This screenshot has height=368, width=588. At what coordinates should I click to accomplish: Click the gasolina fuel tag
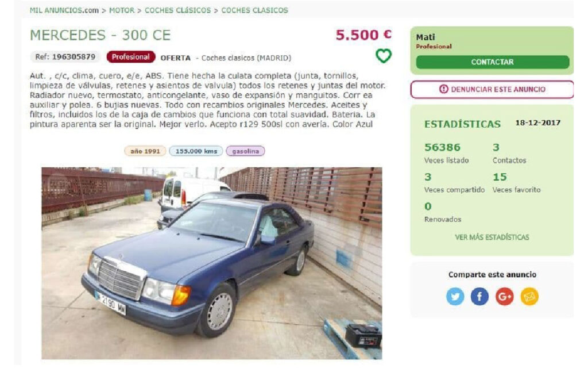point(246,151)
